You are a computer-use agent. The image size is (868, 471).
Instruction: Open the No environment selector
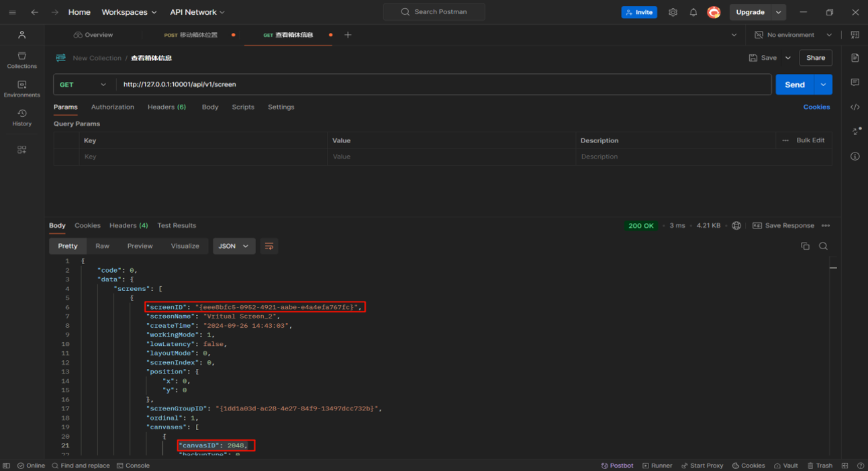click(x=792, y=35)
